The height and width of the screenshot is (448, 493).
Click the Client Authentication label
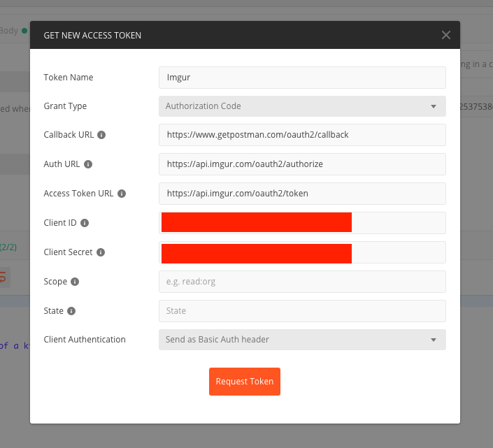85,339
